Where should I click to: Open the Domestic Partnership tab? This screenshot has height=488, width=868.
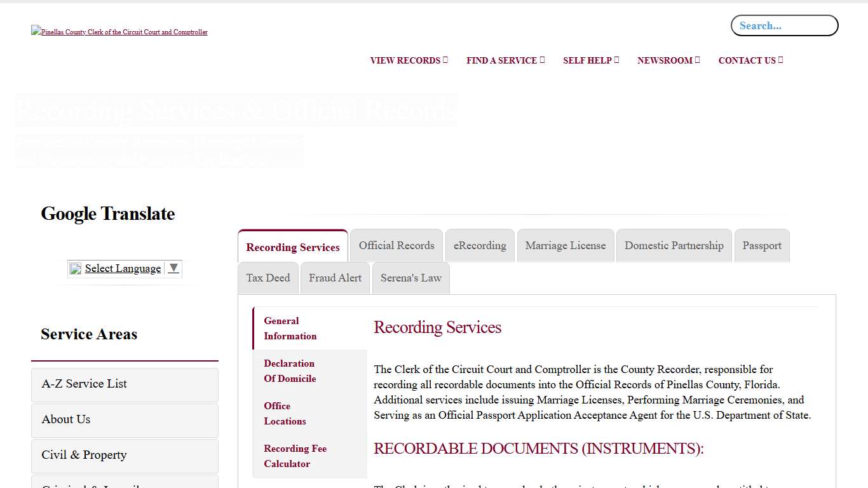pos(674,246)
